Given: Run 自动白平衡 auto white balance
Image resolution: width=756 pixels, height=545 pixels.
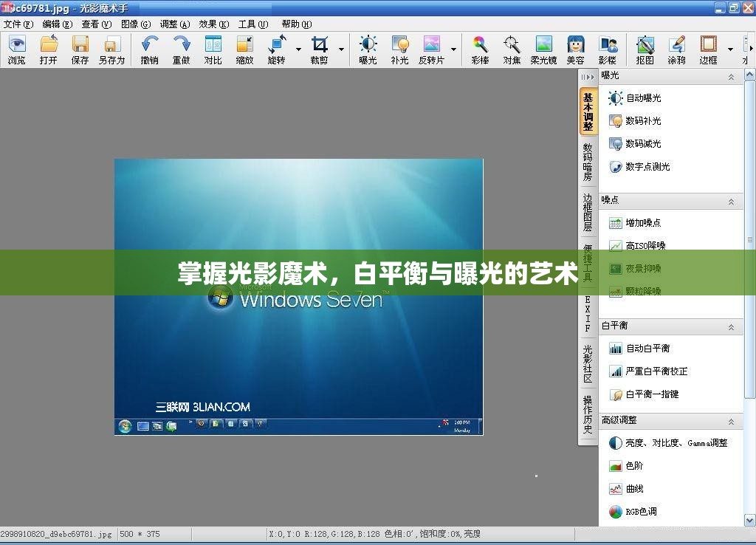Looking at the screenshot, I should (639, 349).
